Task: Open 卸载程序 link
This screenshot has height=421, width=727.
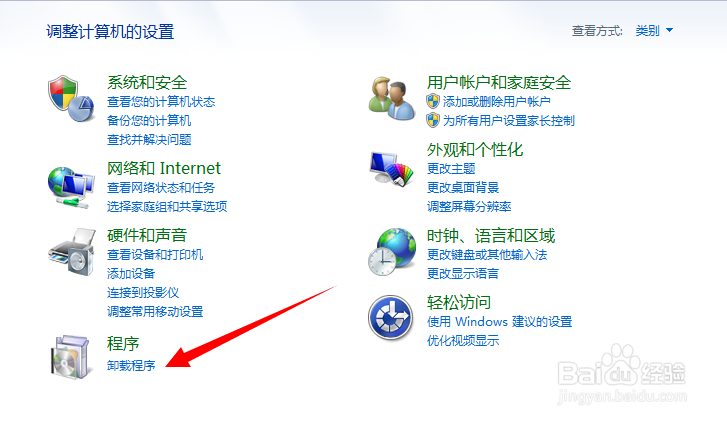Action: [x=131, y=365]
